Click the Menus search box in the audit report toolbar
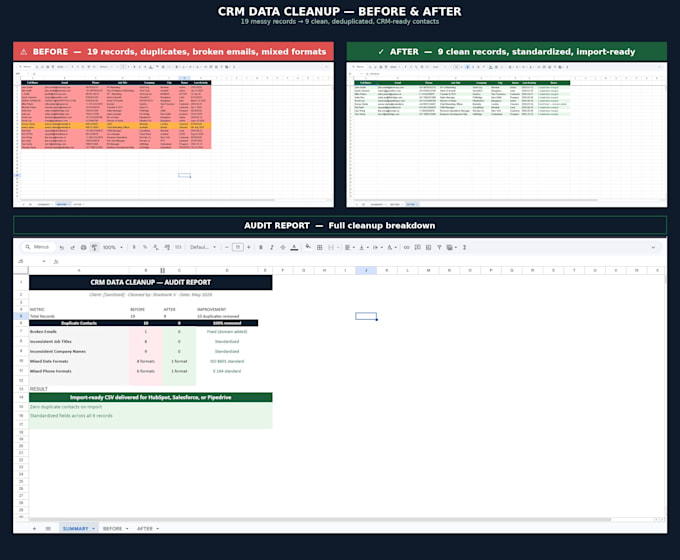Viewport: 680px width, 560px height. click(x=38, y=247)
